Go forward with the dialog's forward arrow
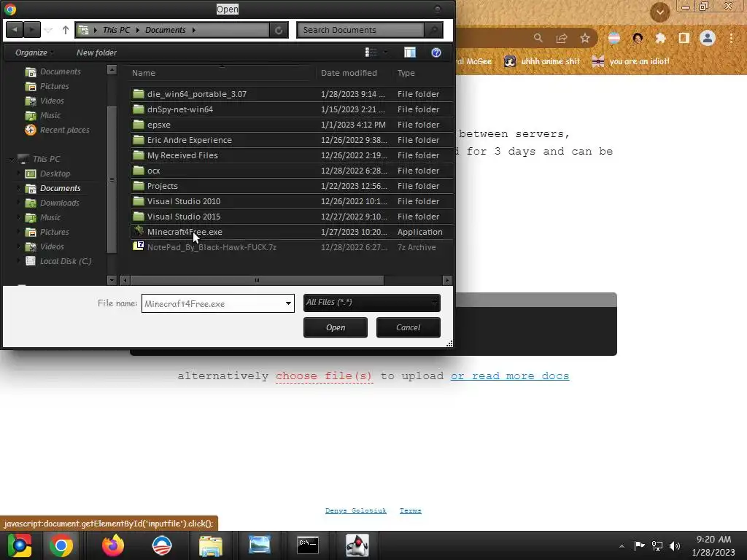Screen dimensions: 747x560 coord(31,29)
